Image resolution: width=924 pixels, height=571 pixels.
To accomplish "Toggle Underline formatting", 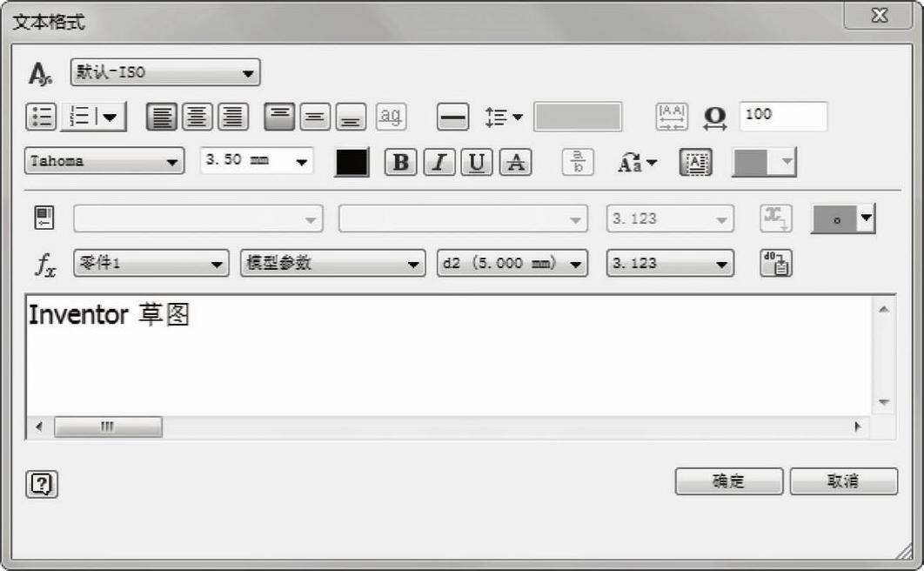I will [x=477, y=162].
